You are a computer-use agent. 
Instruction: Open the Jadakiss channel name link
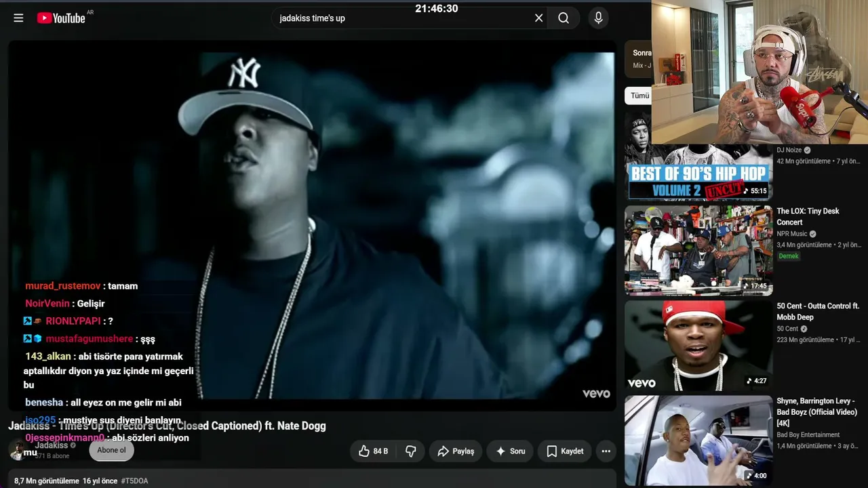[52, 445]
